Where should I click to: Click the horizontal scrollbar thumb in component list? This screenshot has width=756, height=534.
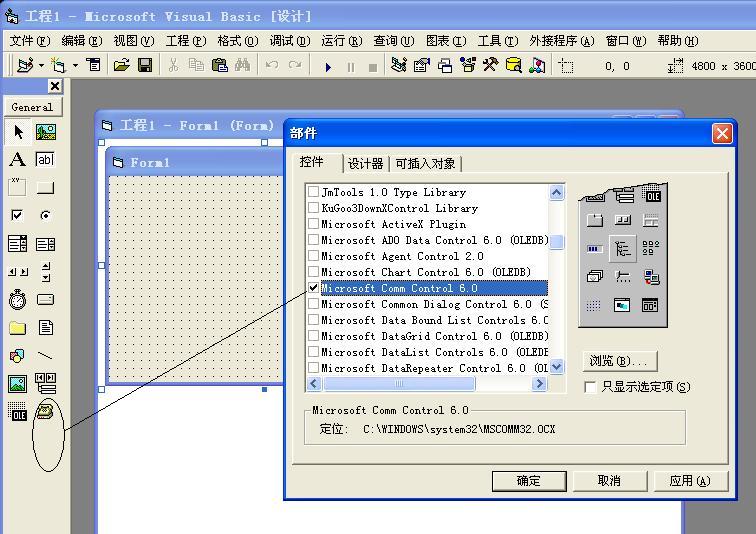[398, 384]
